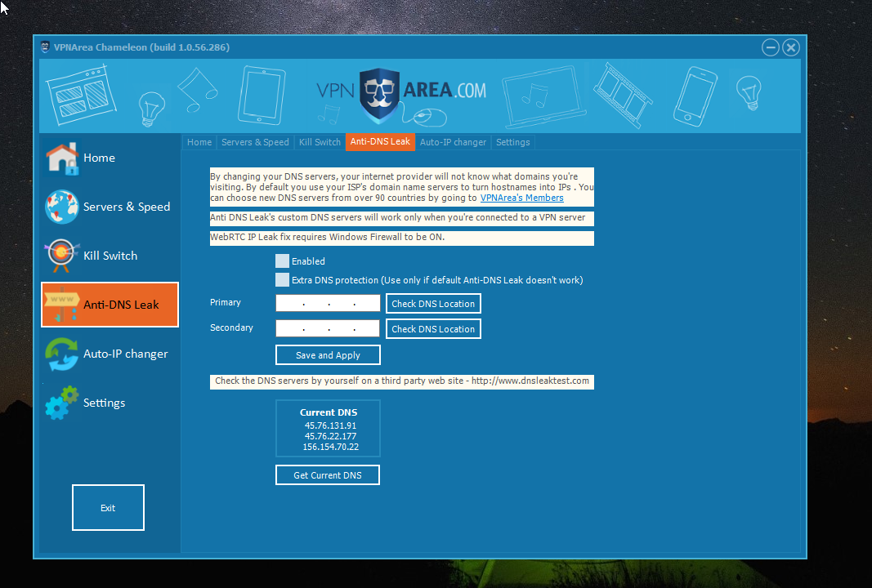Open Kill Switch label in sidebar

110,256
